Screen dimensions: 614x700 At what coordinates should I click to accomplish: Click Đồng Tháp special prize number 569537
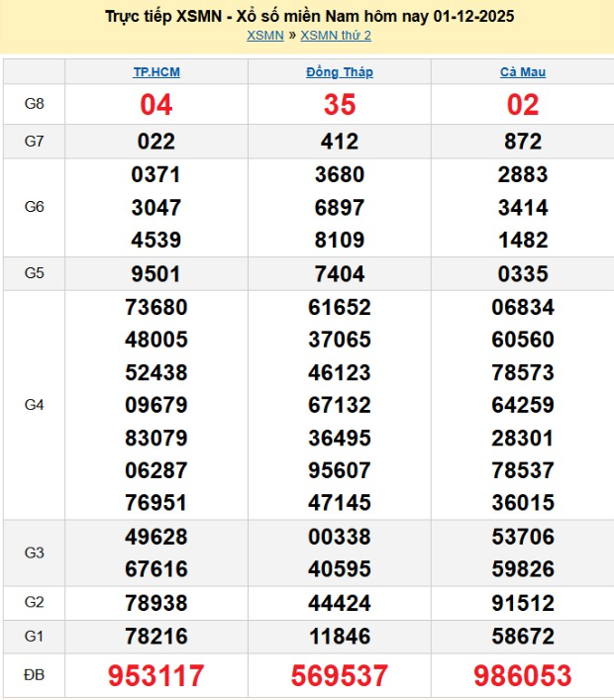pos(340,676)
